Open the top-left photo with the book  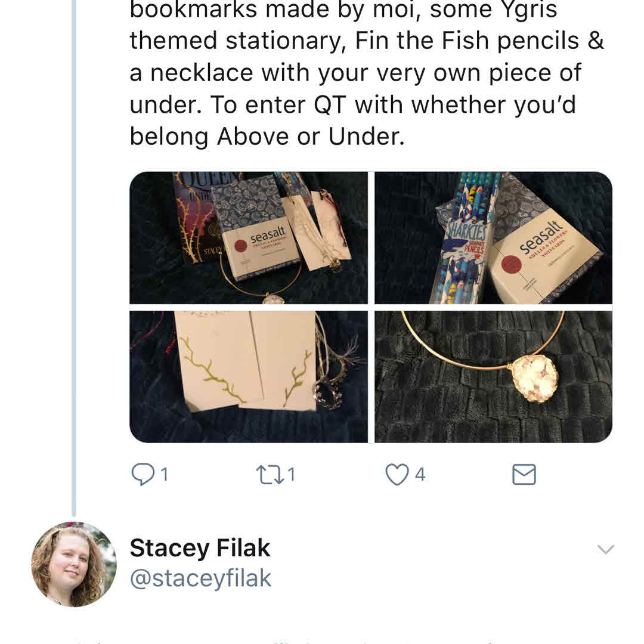click(249, 237)
